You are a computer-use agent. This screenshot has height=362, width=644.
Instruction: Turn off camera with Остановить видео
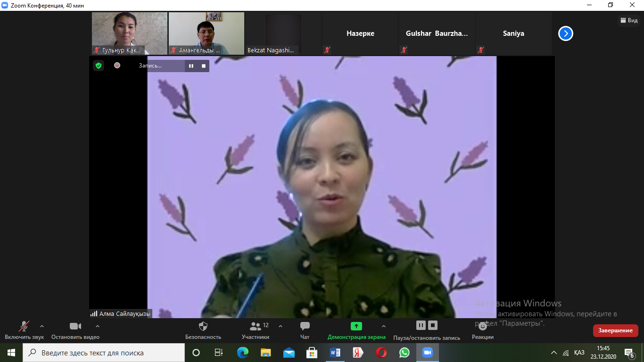(75, 330)
